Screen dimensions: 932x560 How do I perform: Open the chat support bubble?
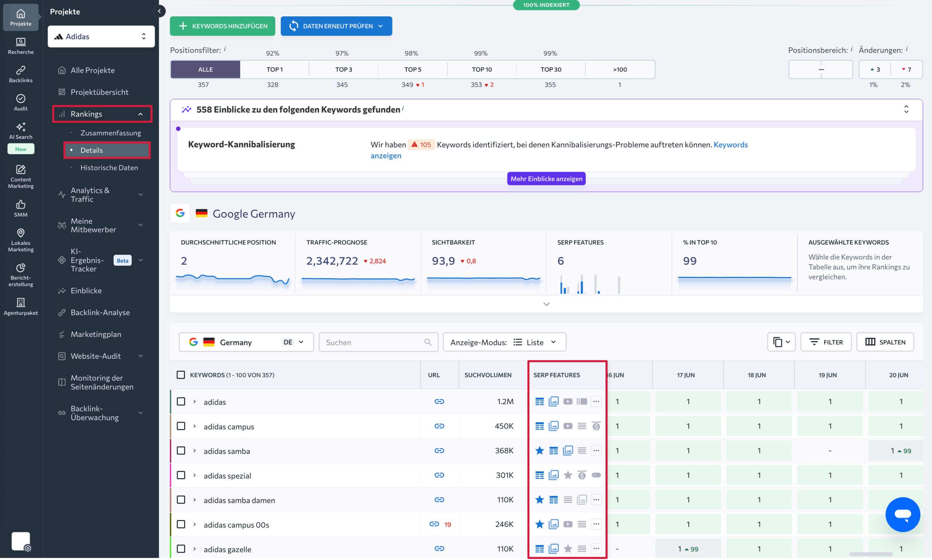pos(902,515)
